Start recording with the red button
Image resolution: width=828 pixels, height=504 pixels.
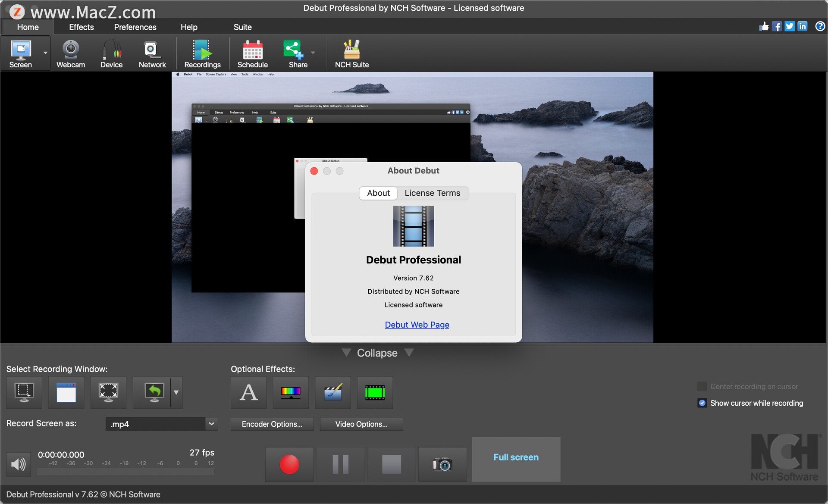click(289, 464)
